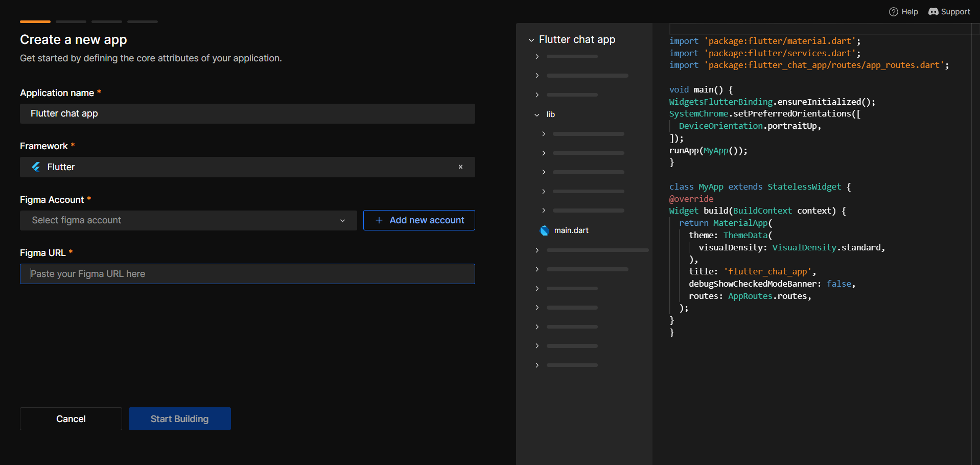This screenshot has height=465, width=980.
Task: Click the Flutter logo in Framework field
Action: point(36,167)
